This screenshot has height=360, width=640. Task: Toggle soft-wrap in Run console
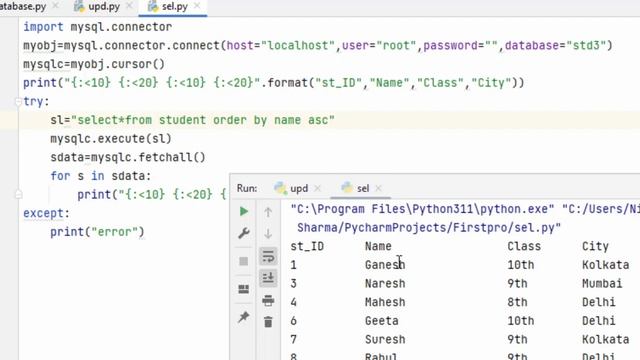point(268,257)
